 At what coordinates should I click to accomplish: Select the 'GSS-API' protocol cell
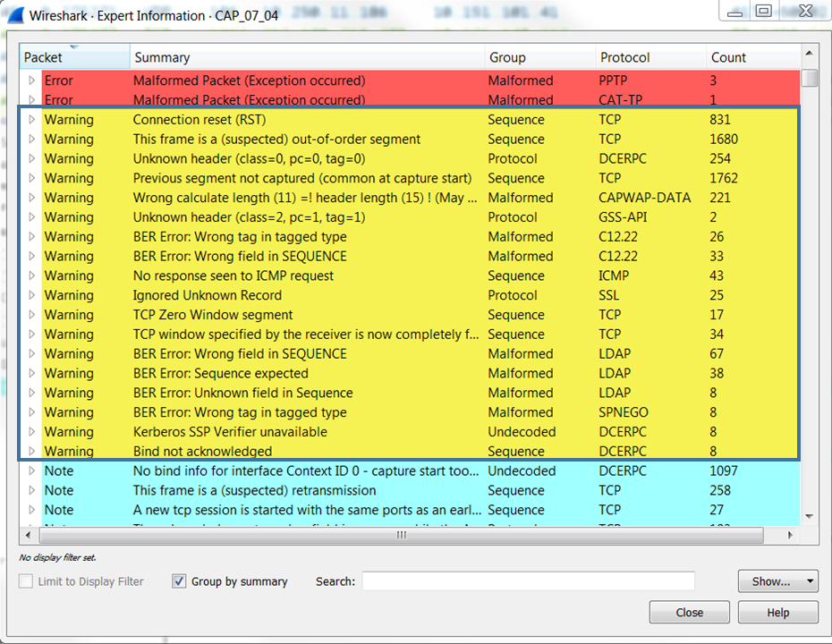623,217
